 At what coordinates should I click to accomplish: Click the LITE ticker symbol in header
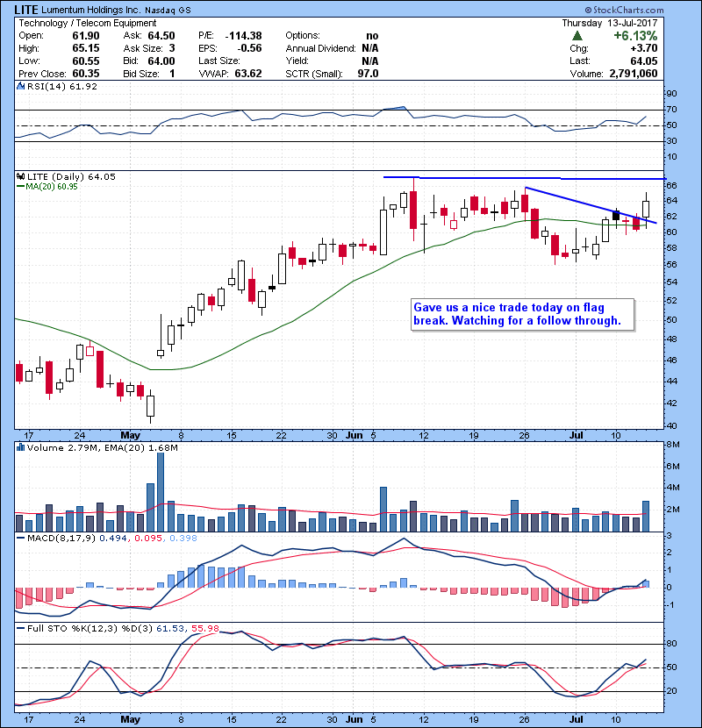29,8
